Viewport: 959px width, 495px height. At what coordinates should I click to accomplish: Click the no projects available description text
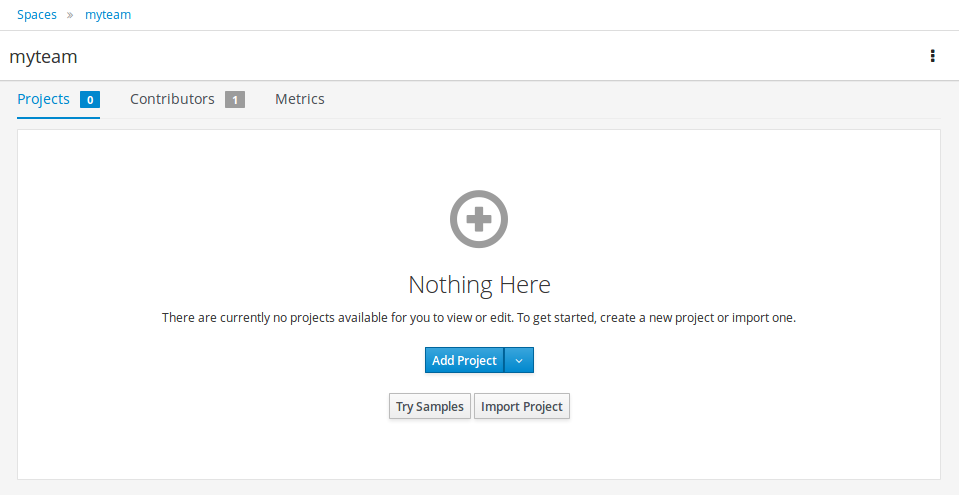point(479,318)
